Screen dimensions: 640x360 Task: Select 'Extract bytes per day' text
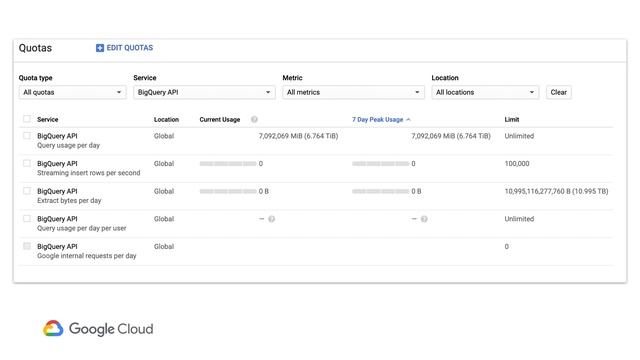point(69,201)
